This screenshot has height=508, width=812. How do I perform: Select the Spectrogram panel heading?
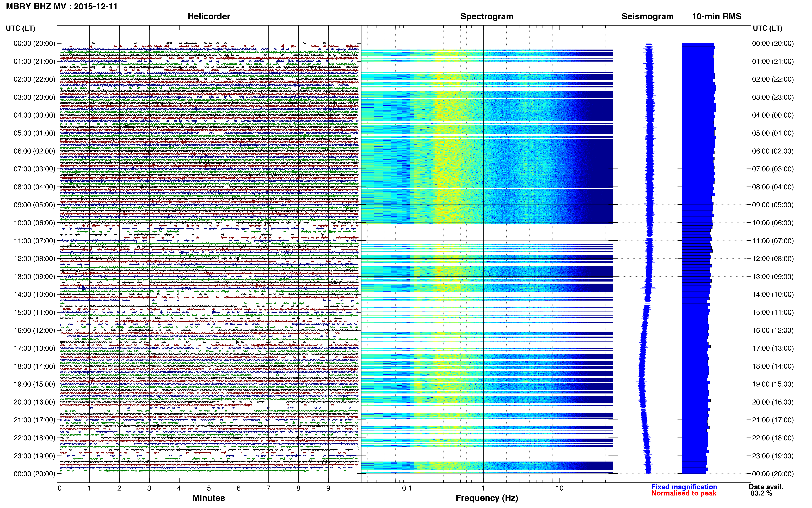click(487, 16)
